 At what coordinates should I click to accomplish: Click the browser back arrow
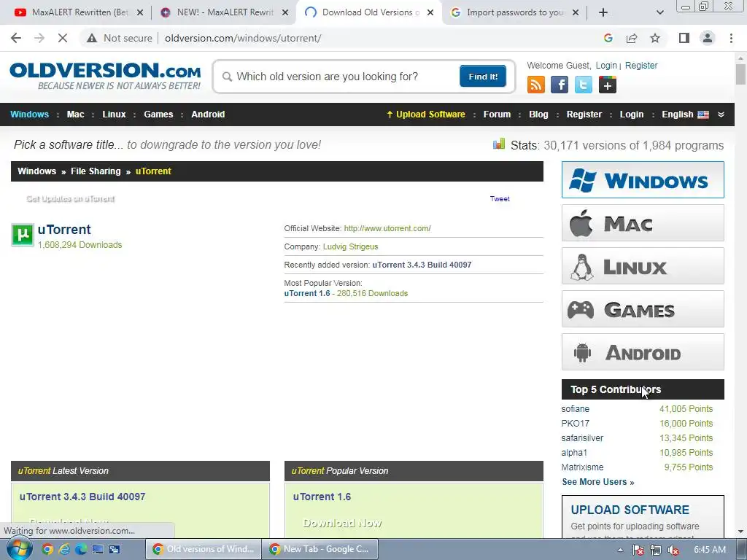click(16, 38)
